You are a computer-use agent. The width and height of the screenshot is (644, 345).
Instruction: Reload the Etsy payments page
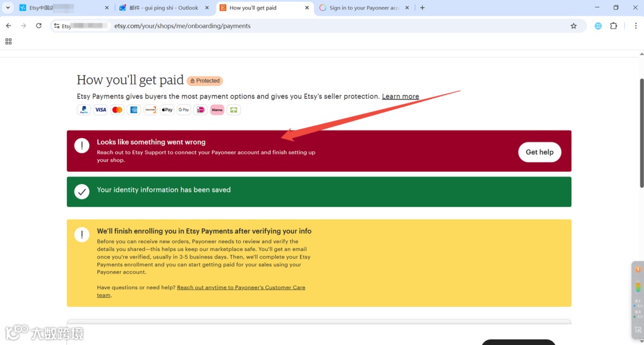[39, 26]
